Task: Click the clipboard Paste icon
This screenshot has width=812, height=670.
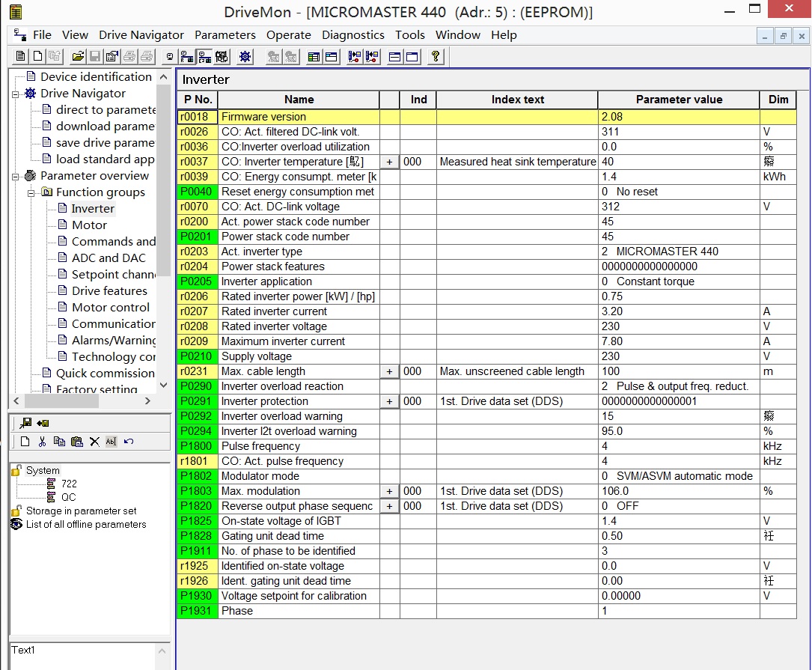Action: (x=76, y=442)
